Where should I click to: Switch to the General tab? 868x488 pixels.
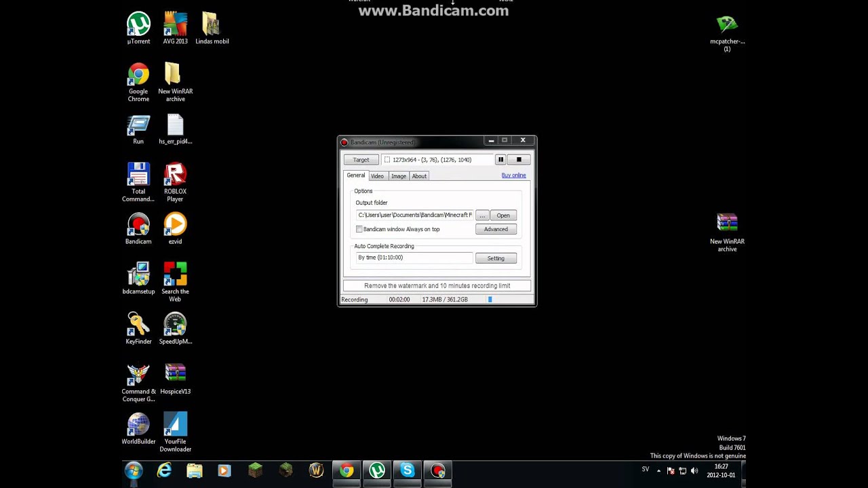(355, 176)
